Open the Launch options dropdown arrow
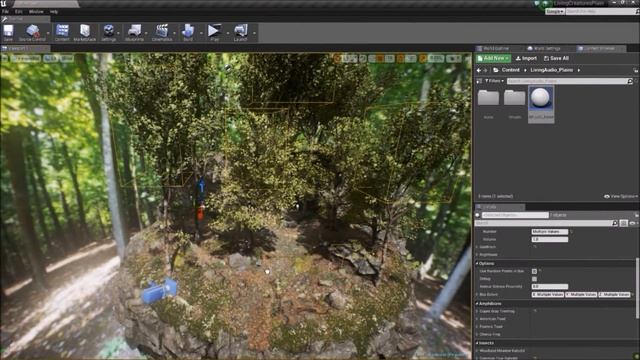This screenshot has width=640, height=360. point(254,33)
